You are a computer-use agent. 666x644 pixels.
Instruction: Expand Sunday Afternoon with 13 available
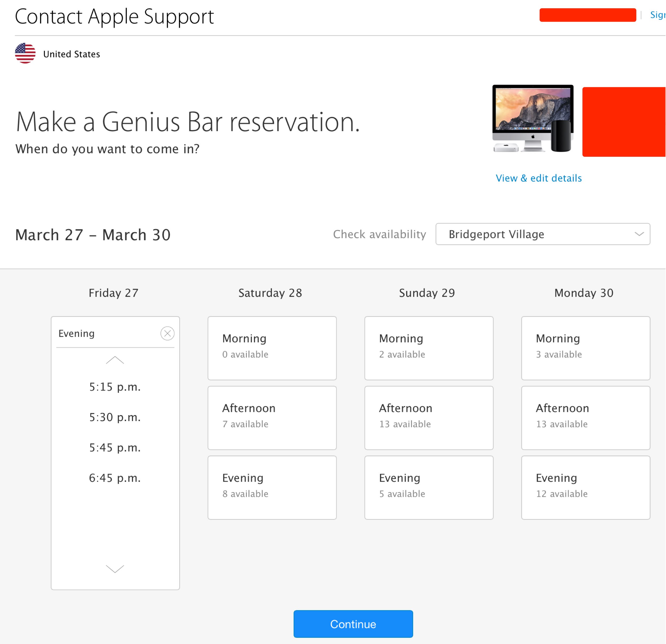[x=429, y=418]
